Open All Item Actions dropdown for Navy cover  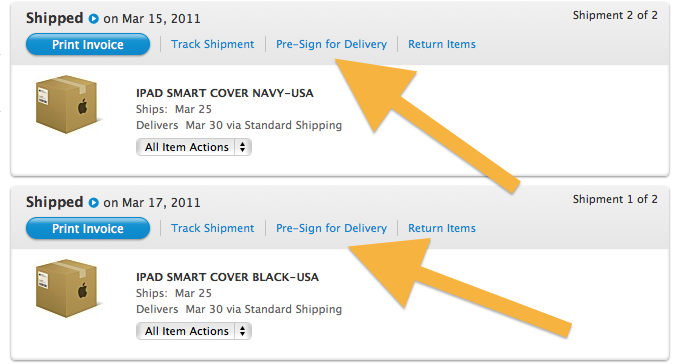pos(194,147)
